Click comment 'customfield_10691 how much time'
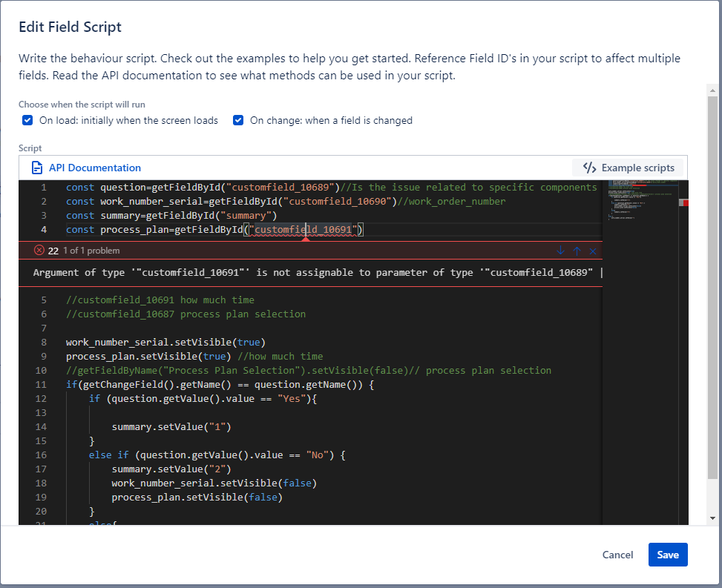 (x=160, y=300)
